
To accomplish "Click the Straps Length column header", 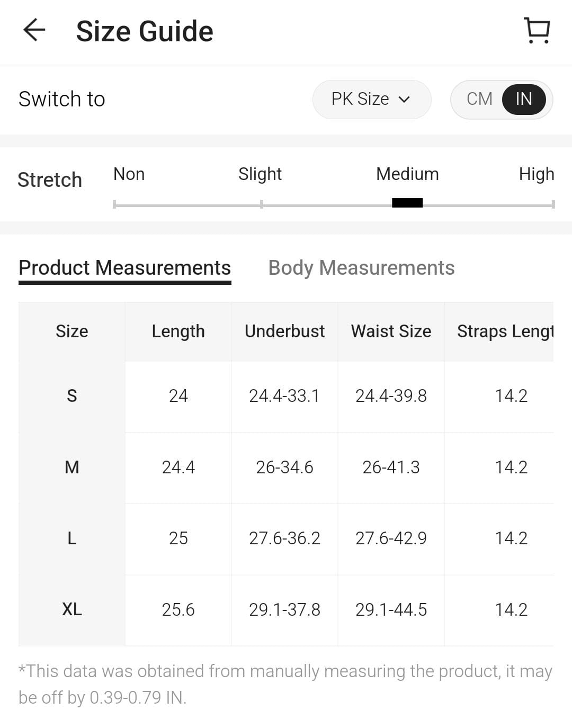I will coord(505,331).
